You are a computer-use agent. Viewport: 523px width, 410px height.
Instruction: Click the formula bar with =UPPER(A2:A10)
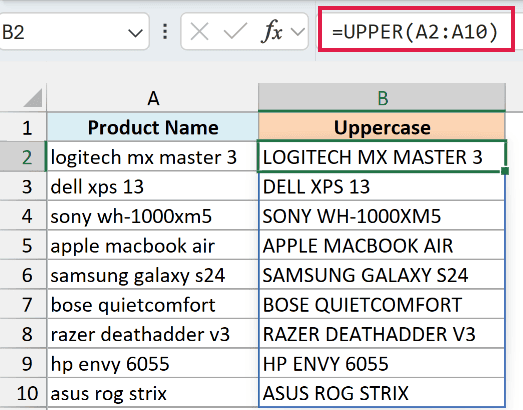[416, 29]
